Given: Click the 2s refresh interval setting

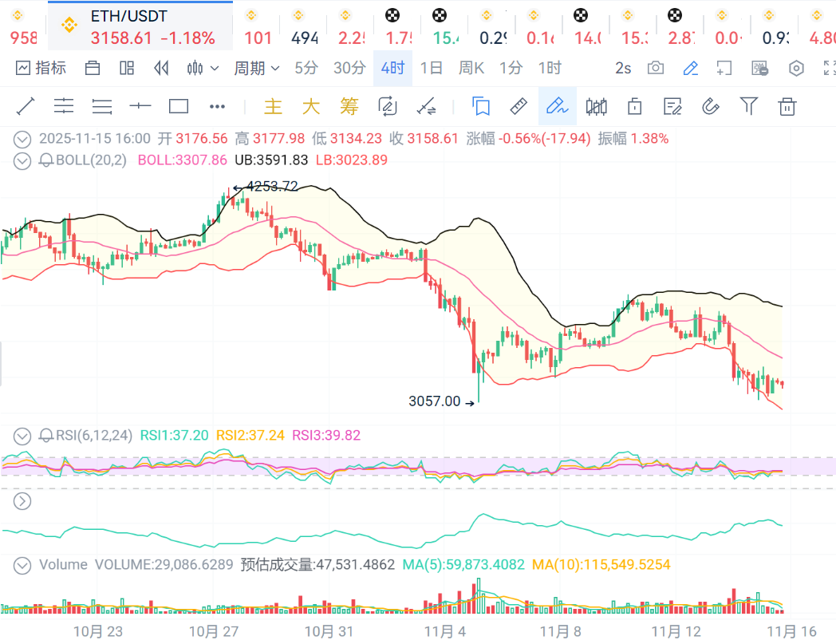Looking at the screenshot, I should 623,68.
